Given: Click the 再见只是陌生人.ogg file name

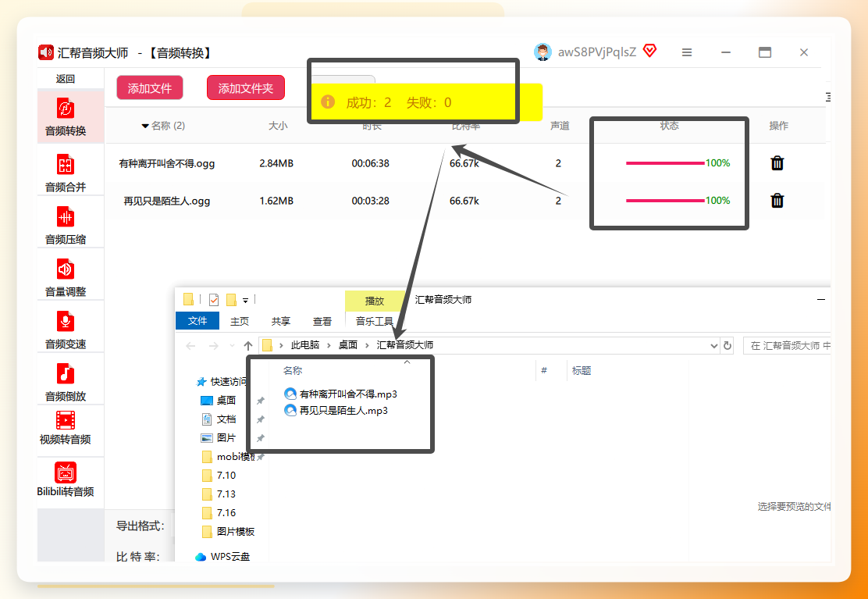Looking at the screenshot, I should [x=166, y=201].
